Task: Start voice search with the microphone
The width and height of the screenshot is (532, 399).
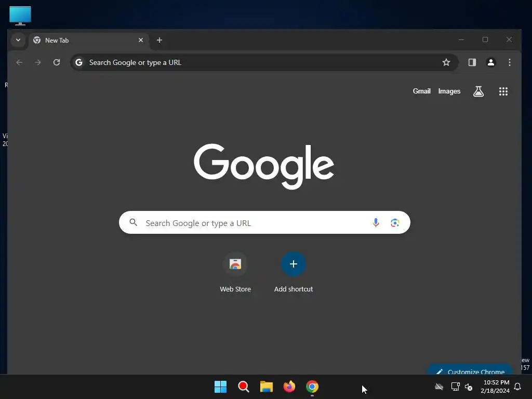Action: point(376,222)
